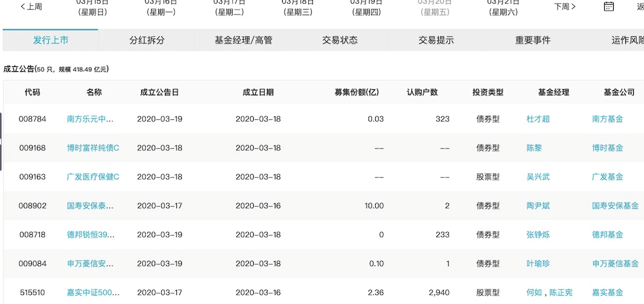Click subscription count 323
Viewport: 644px width, 304px height.
442,119
